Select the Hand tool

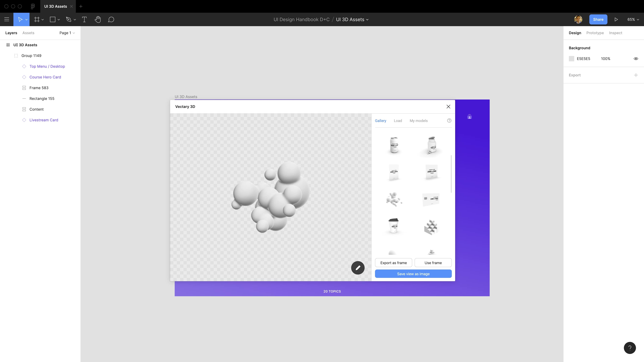point(98,19)
